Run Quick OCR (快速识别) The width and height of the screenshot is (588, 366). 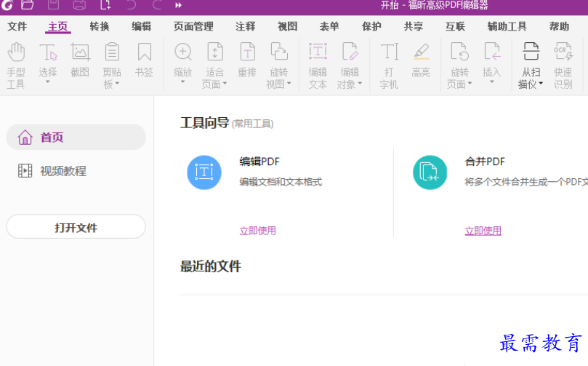coord(563,65)
